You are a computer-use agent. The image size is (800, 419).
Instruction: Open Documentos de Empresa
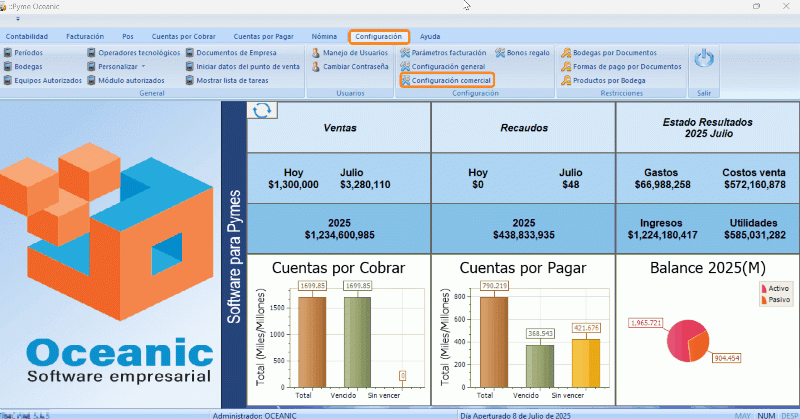coord(236,52)
